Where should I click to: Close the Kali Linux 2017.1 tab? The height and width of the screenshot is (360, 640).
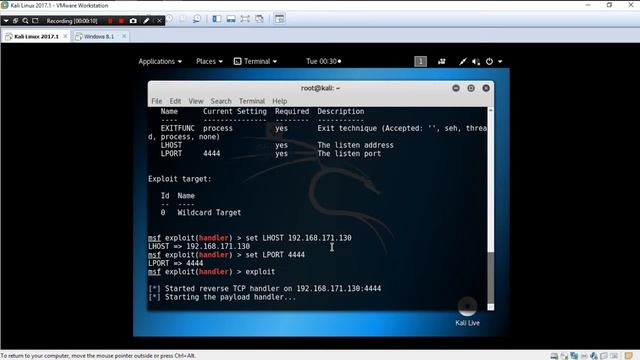pos(65,36)
